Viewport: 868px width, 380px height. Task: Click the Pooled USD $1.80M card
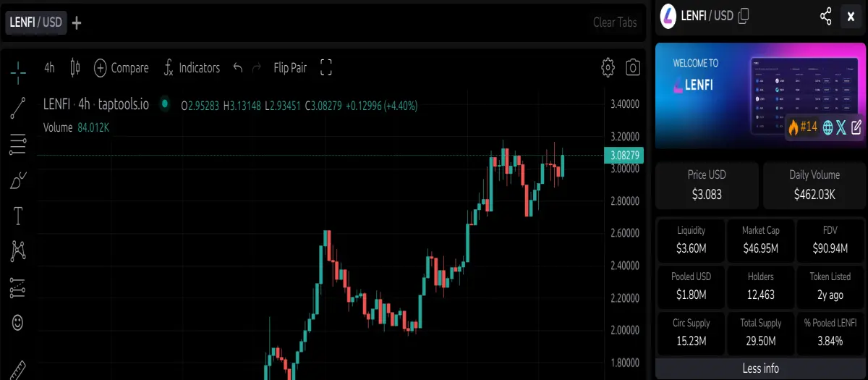691,286
